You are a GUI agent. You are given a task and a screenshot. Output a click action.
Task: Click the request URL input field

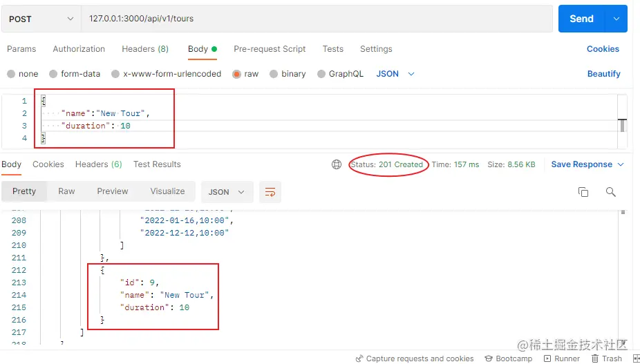click(x=317, y=19)
